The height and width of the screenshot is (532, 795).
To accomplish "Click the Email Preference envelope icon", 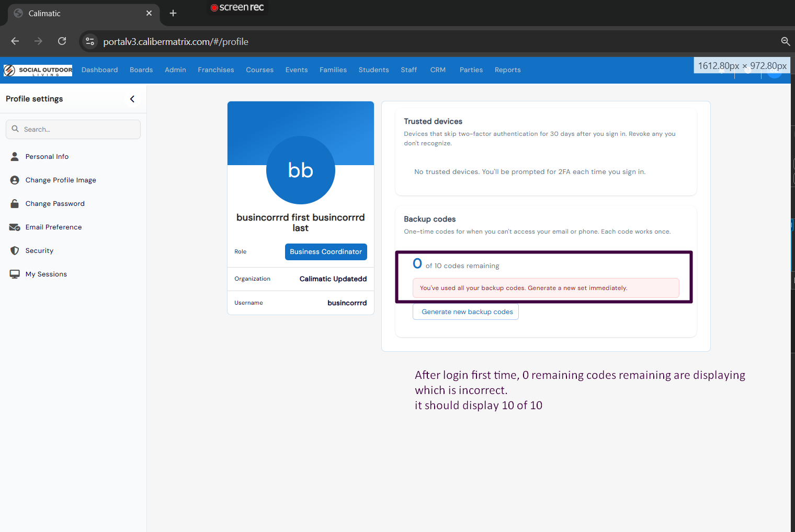I will pyautogui.click(x=15, y=227).
